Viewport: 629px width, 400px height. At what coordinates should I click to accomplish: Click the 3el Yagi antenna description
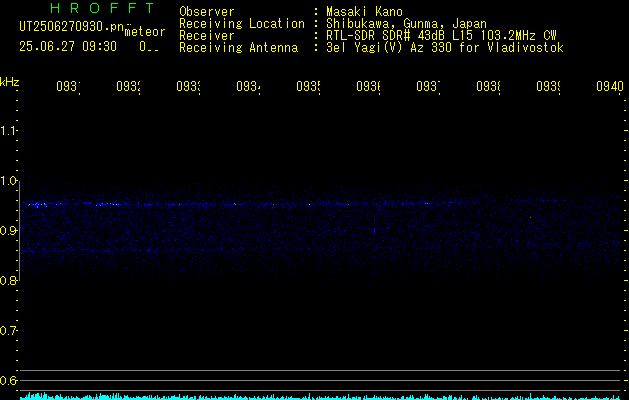click(445, 48)
